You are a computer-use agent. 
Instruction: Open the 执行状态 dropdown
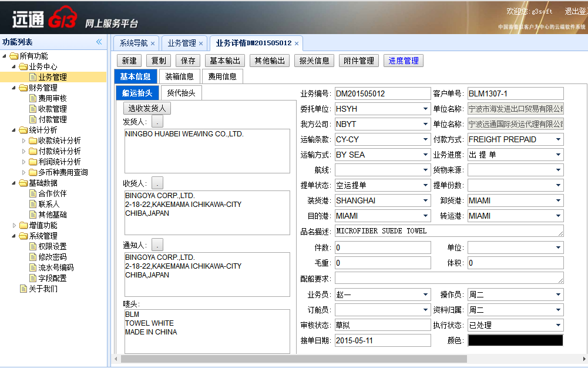[558, 325]
